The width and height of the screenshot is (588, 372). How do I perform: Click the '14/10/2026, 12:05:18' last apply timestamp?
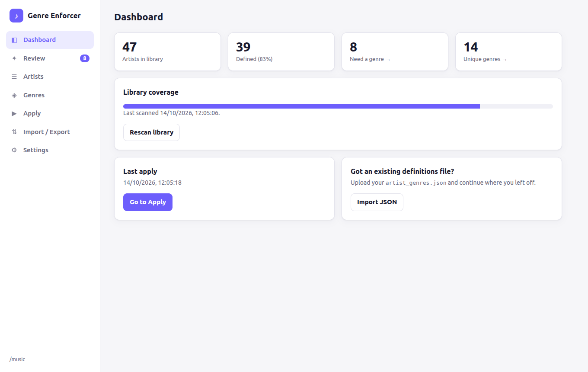pyautogui.click(x=152, y=183)
